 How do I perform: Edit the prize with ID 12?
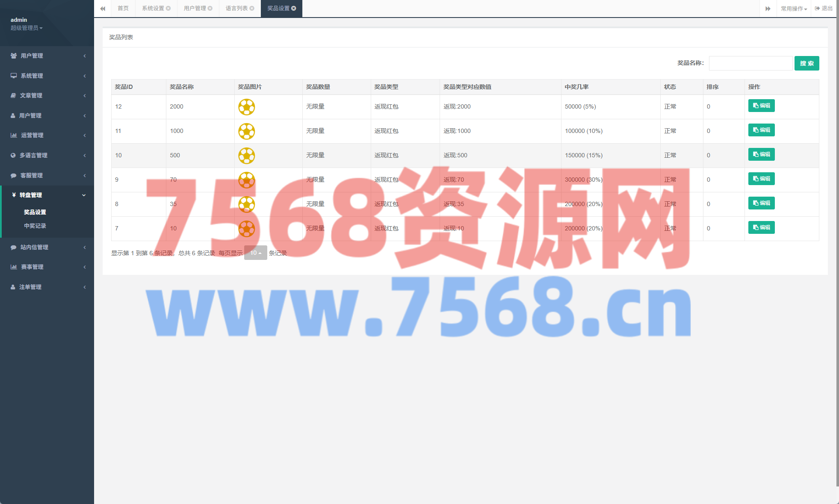coord(761,106)
